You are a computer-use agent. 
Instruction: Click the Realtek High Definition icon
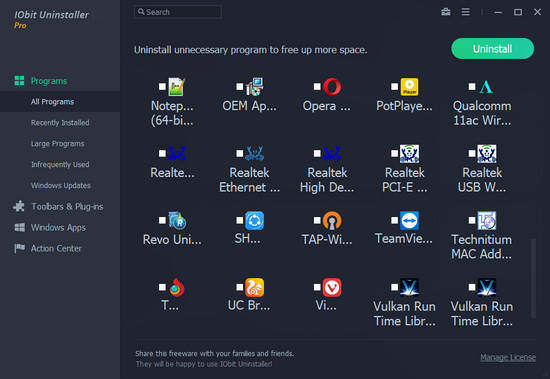pos(332,154)
